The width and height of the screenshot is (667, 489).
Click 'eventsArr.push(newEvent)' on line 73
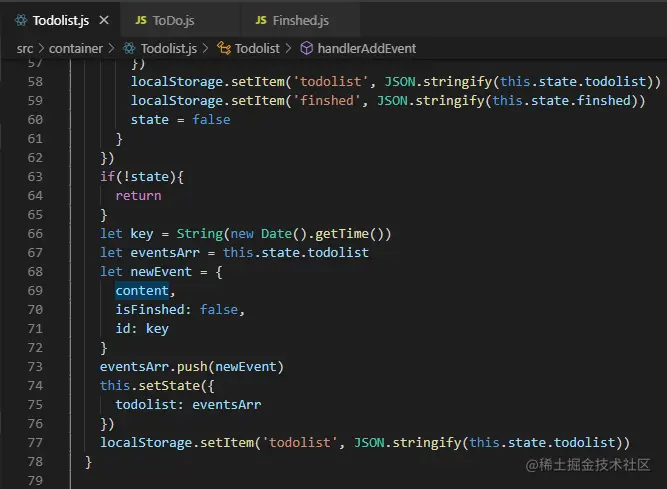(191, 367)
